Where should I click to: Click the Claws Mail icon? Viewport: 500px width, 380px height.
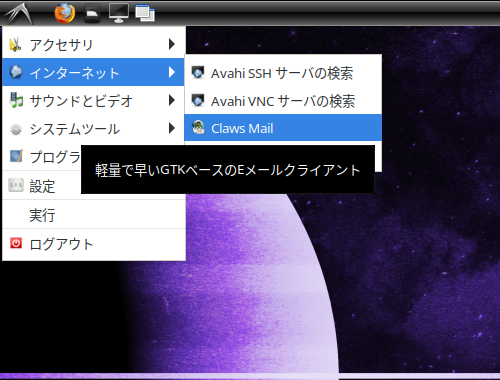[198, 127]
